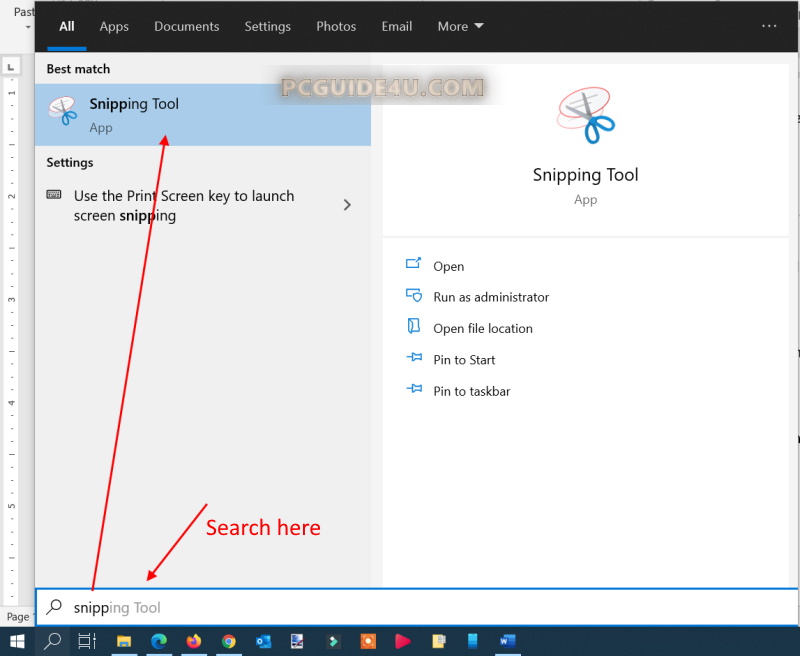
Task: Open the three-dot options menu
Action: pos(769,27)
